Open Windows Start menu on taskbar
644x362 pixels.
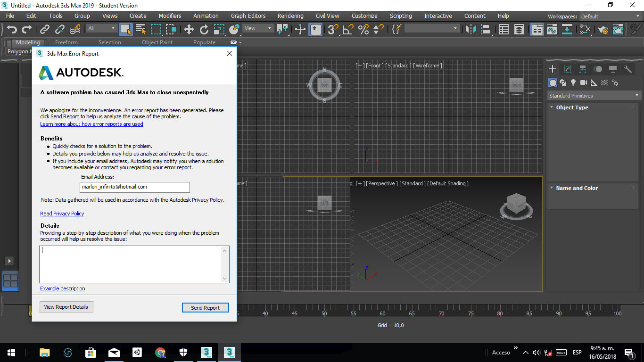(x=11, y=352)
